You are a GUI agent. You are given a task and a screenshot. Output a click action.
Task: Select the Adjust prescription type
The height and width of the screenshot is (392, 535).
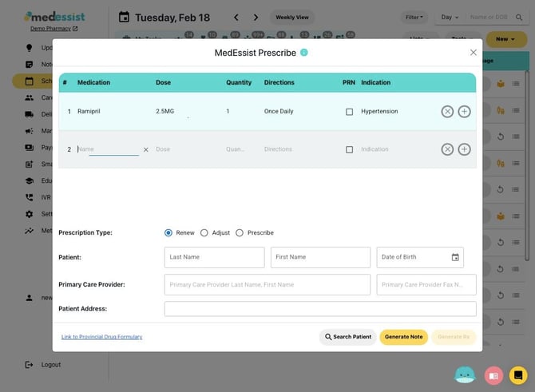pos(204,233)
